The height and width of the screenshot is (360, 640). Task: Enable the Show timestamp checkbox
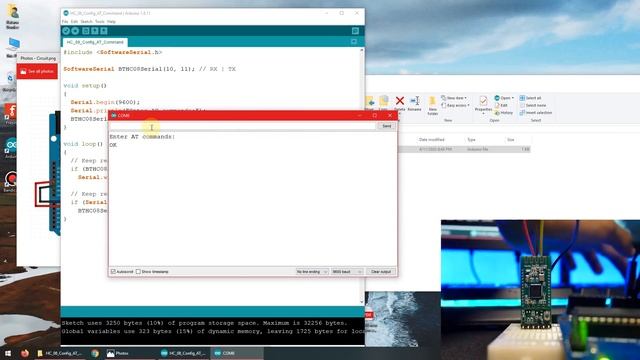tap(138, 271)
